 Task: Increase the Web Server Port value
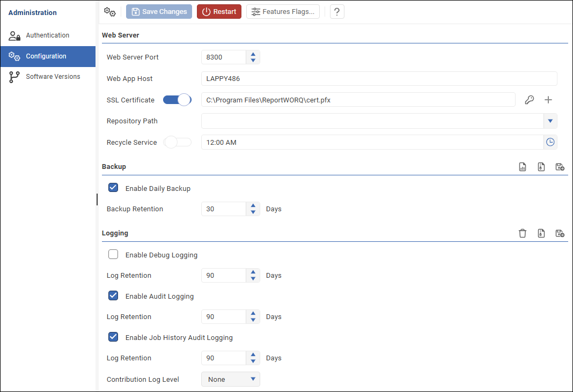pyautogui.click(x=253, y=54)
